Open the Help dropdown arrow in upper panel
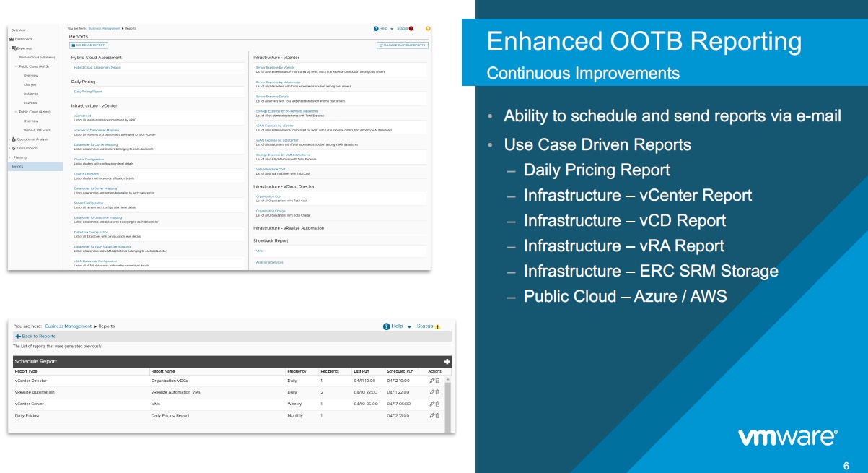The image size is (868, 473). (x=392, y=29)
